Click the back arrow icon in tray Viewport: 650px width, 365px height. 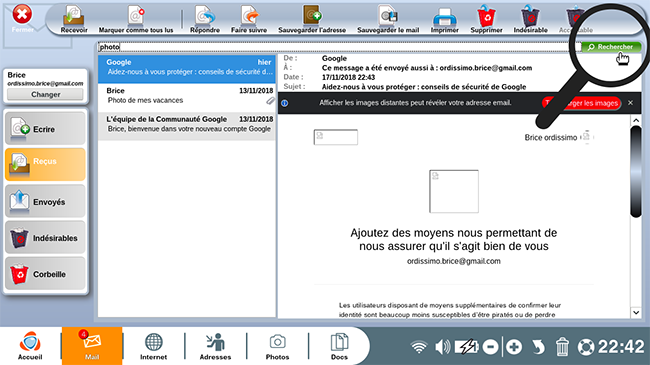click(x=538, y=347)
